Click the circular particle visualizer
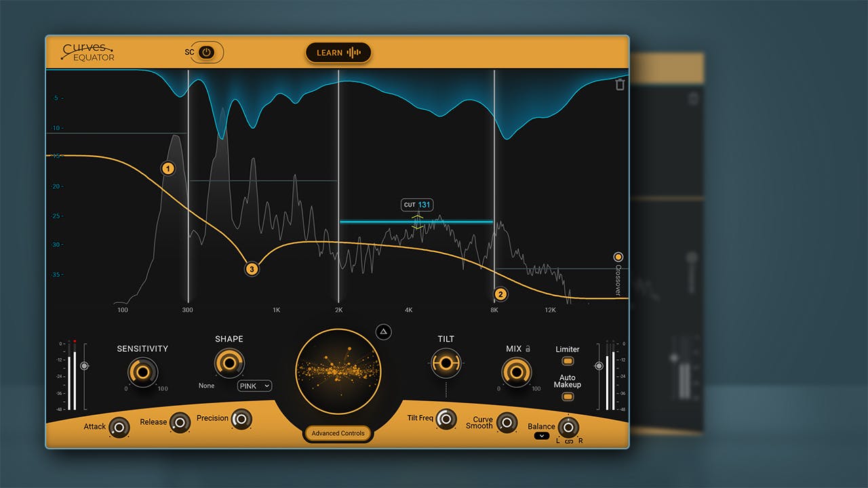Viewport: 868px width, 488px height. click(338, 371)
